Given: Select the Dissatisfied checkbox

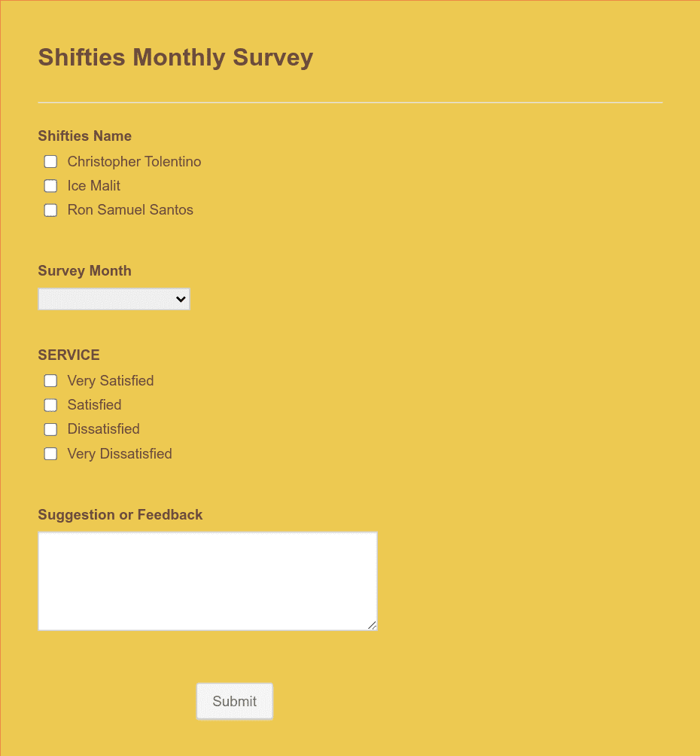Looking at the screenshot, I should 50,428.
